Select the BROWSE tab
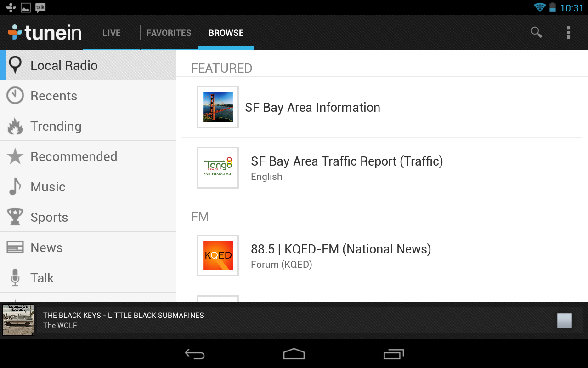This screenshot has width=588, height=368. [226, 33]
